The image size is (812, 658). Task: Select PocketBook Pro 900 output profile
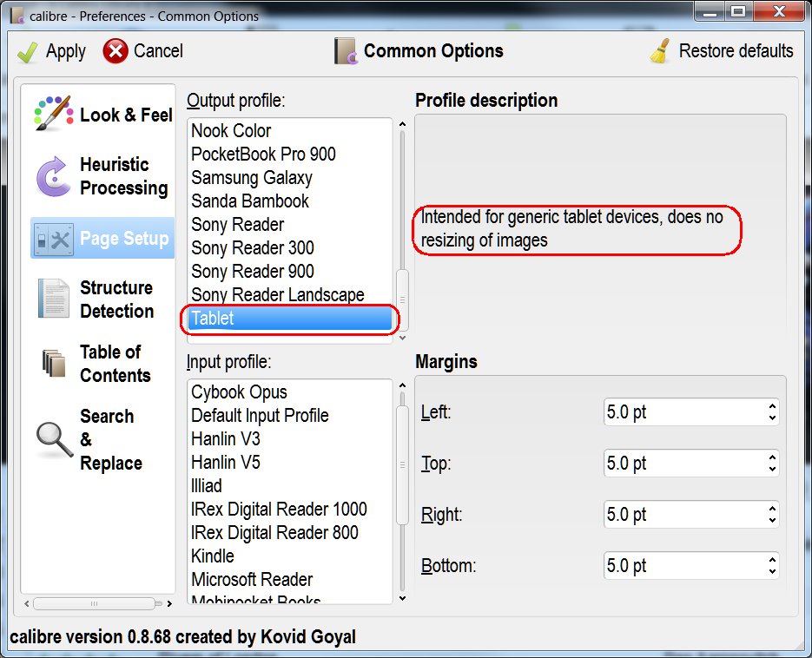point(290,154)
